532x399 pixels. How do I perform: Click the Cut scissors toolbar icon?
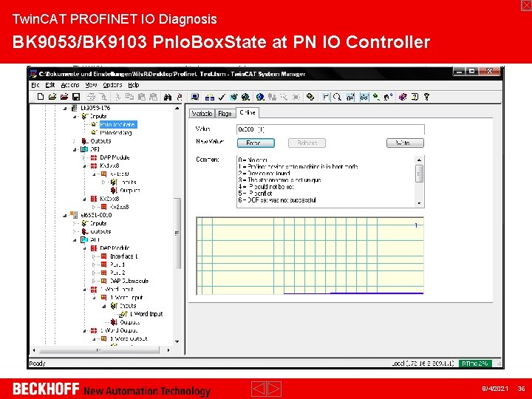pos(117,97)
